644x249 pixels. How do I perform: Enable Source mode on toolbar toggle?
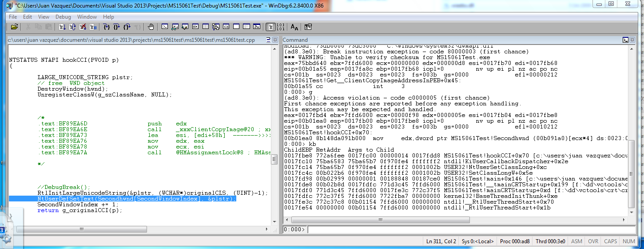pos(270,27)
